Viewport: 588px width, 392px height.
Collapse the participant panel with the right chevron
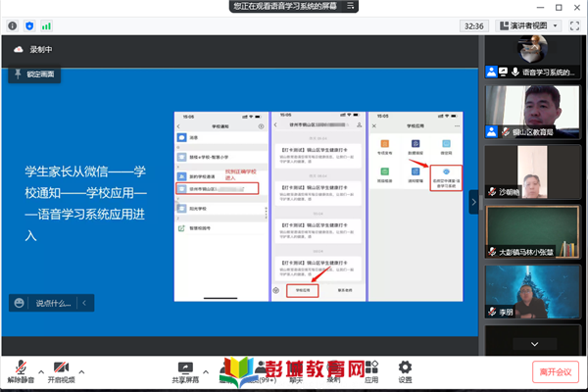(473, 202)
